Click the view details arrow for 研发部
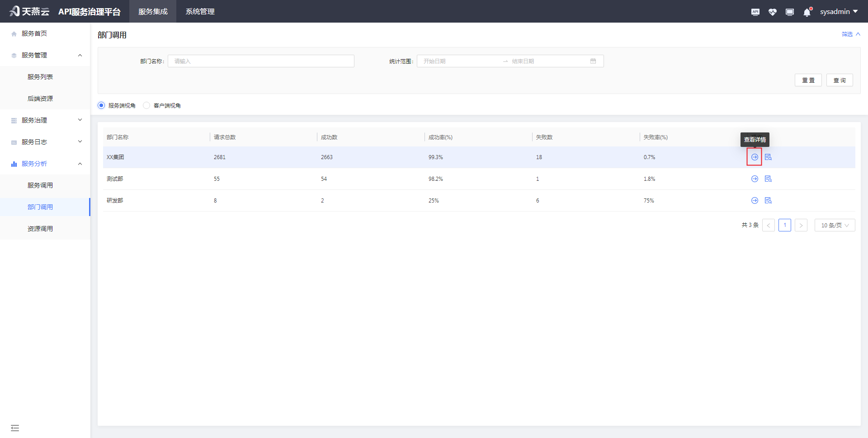 [755, 201]
